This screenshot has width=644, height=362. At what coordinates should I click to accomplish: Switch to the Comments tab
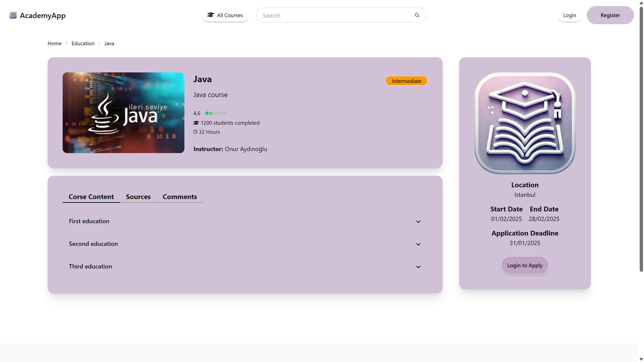click(x=180, y=197)
